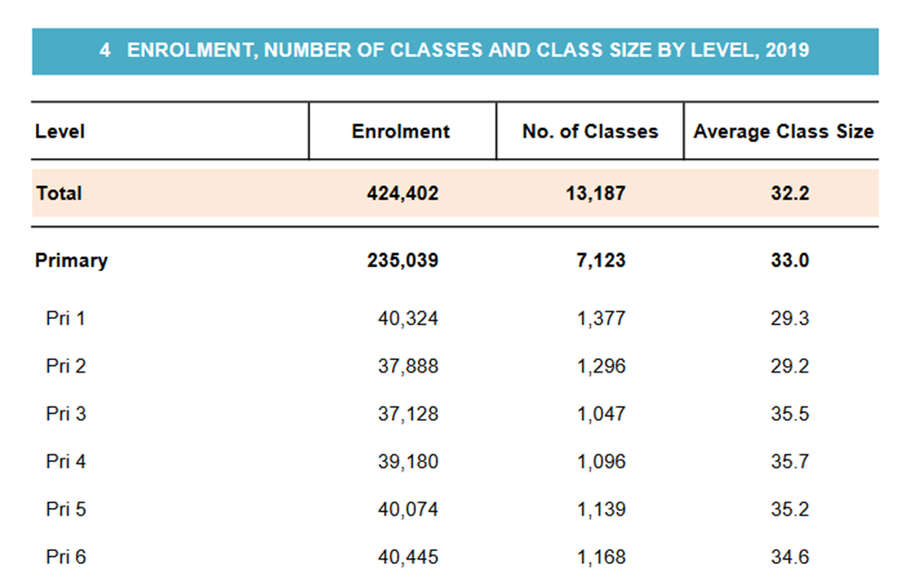Select the total average class size 32.2
Image resolution: width=924 pixels, height=583 pixels.
pyautogui.click(x=789, y=193)
